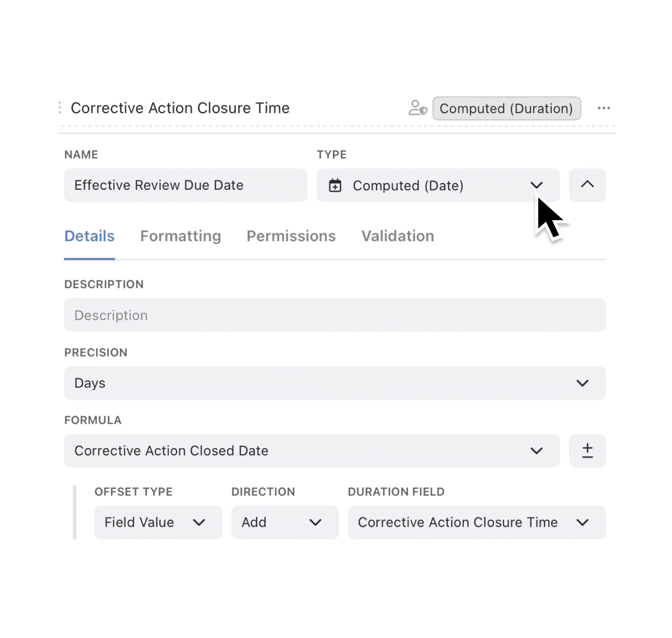Click the Corrective Action Closure Time title
Viewport: 672px width, 638px height.
[x=180, y=107]
